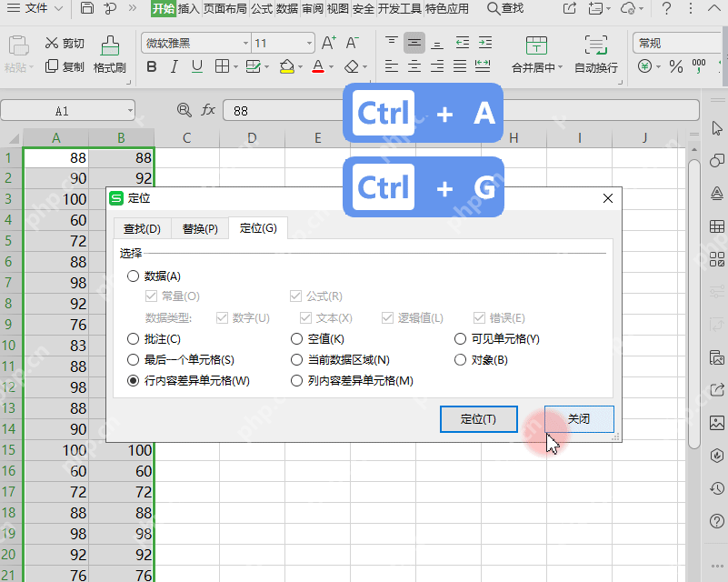Select the 可见单元格(Y) radio option

click(x=460, y=338)
